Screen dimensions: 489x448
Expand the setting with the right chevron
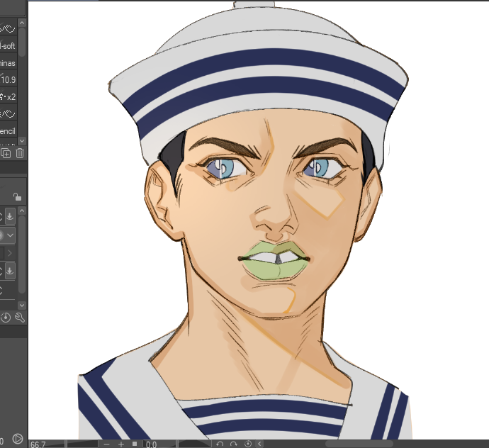[10, 253]
